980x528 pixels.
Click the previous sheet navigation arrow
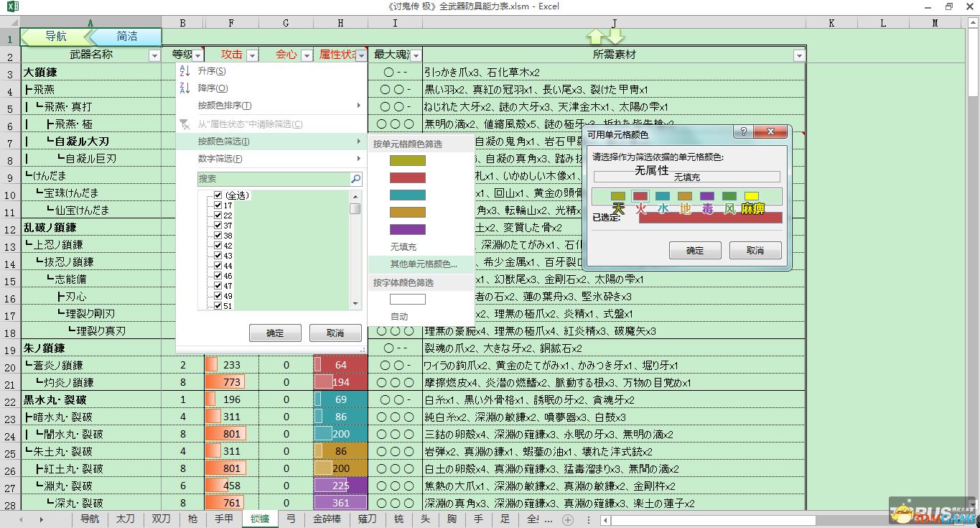pyautogui.click(x=21, y=519)
